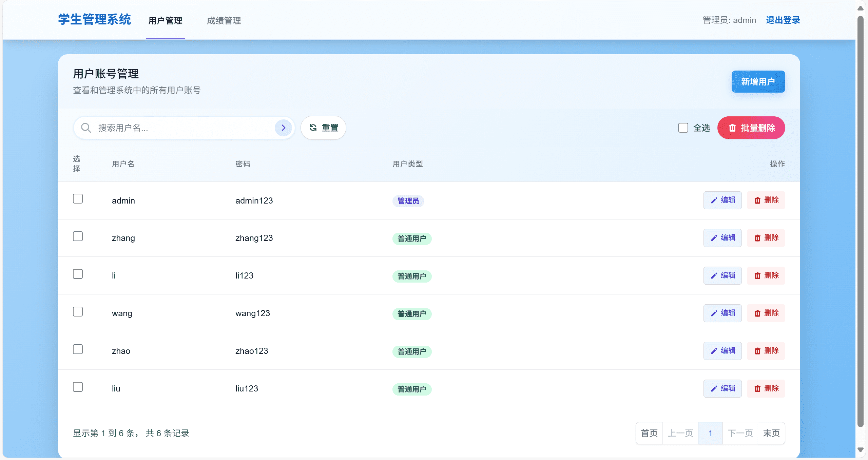Image resolution: width=868 pixels, height=460 pixels.
Task: Click the pencil edit icon on zhao row
Action: (x=714, y=351)
